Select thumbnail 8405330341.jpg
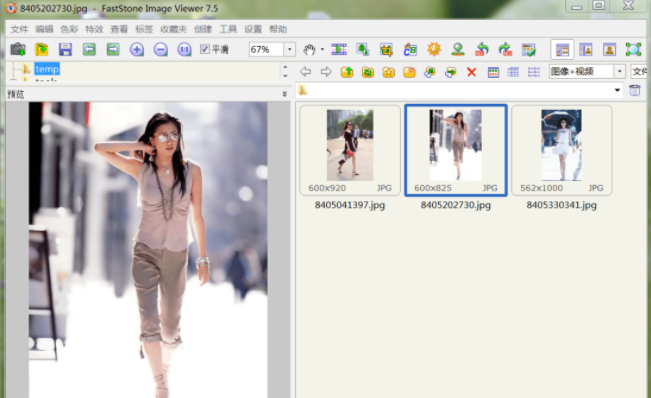Image resolution: width=651 pixels, height=398 pixels. click(561, 150)
